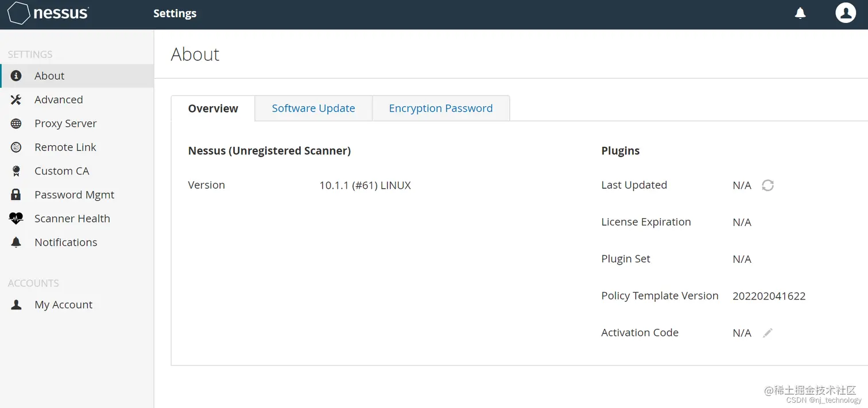Open Password Mgmt settings
The height and width of the screenshot is (408, 868).
coord(77,195)
